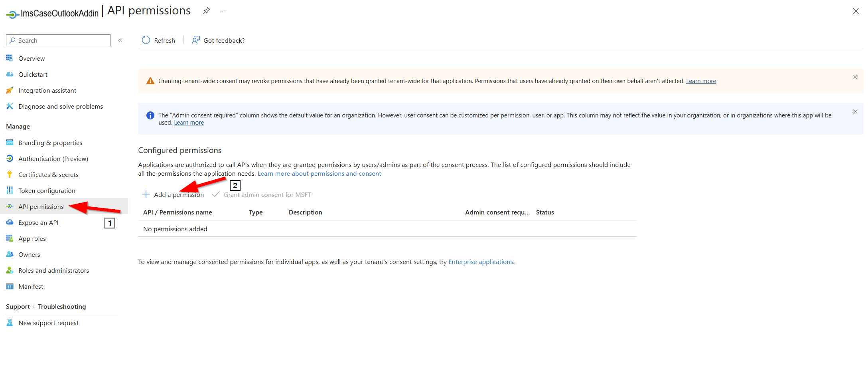This screenshot has width=868, height=379.
Task: Open Authentication (Preview) page
Action: pyautogui.click(x=53, y=159)
